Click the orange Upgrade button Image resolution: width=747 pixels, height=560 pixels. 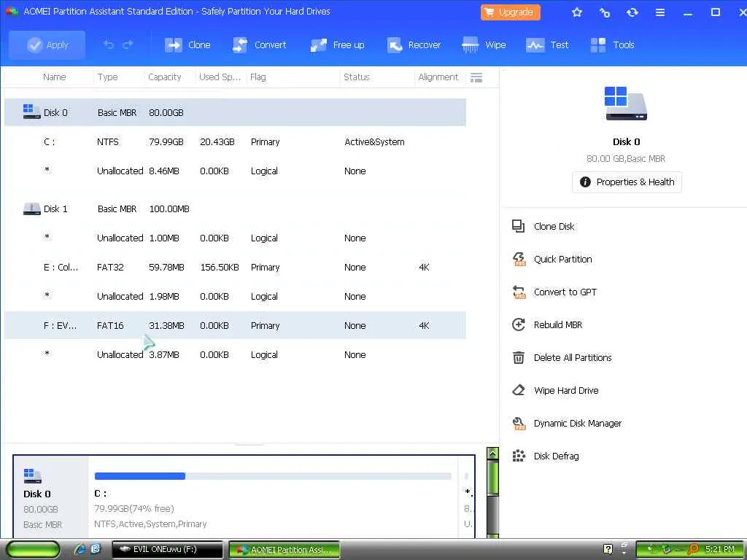tap(510, 12)
